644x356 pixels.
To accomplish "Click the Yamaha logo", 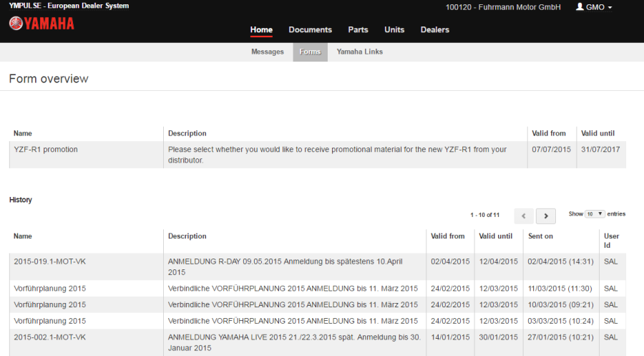I will pos(42,24).
